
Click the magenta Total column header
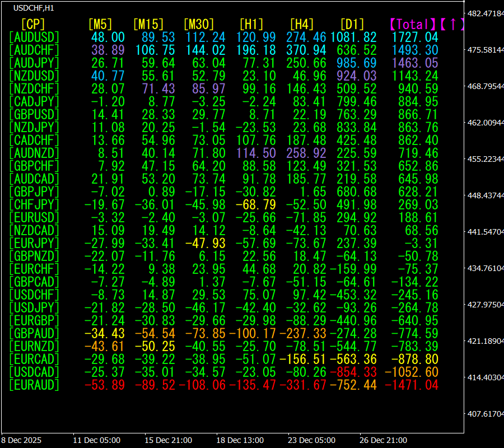point(413,25)
